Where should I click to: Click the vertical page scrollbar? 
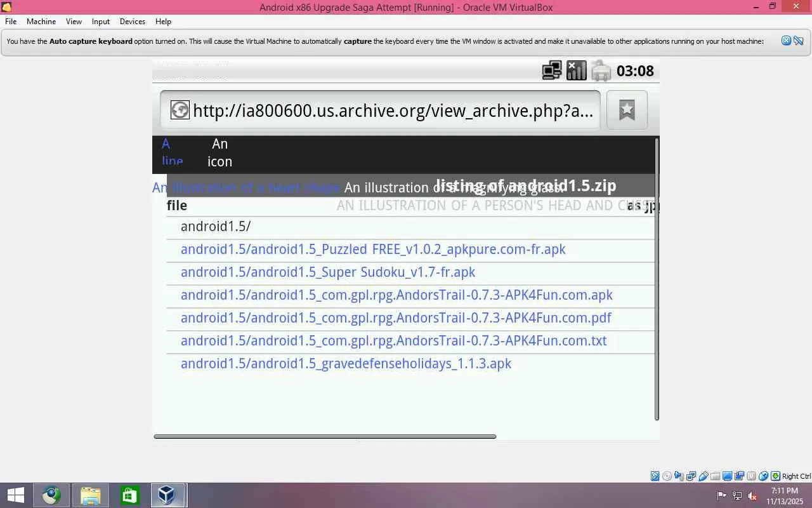pos(657,278)
